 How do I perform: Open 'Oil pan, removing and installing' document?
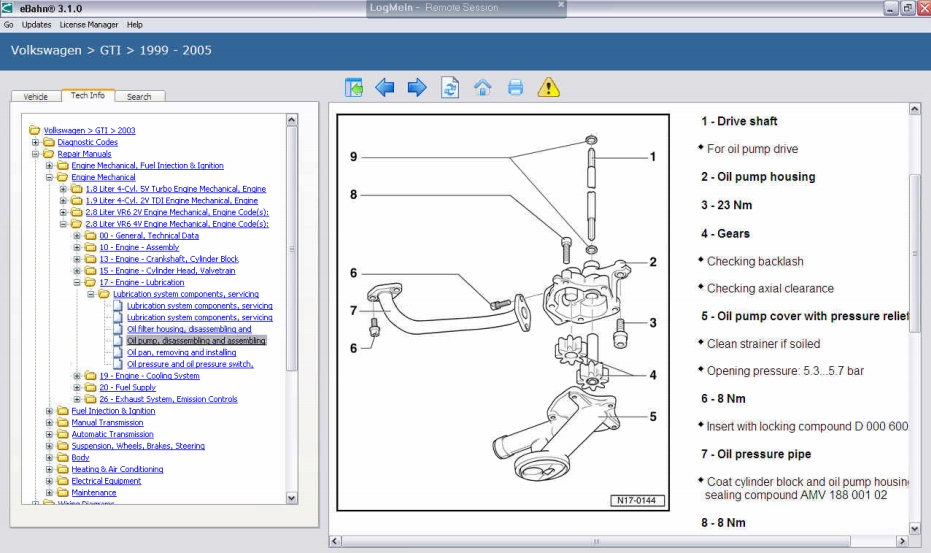181,353
